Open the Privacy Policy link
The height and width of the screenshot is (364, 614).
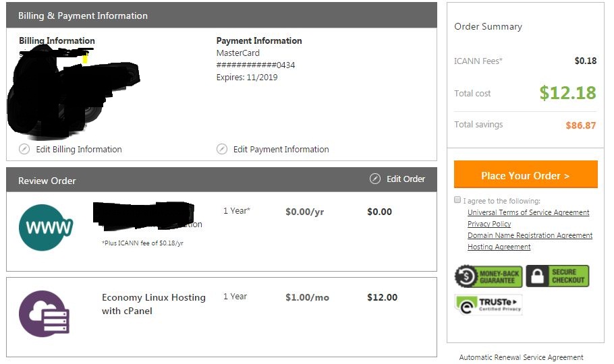[489, 224]
